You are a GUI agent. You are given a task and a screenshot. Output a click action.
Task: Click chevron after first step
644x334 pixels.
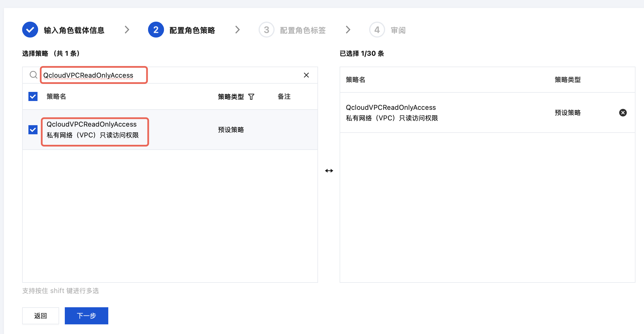pos(127,30)
